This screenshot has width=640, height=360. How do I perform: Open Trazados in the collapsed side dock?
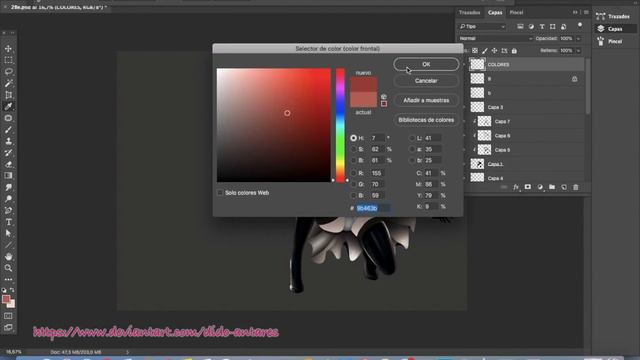coord(614,16)
